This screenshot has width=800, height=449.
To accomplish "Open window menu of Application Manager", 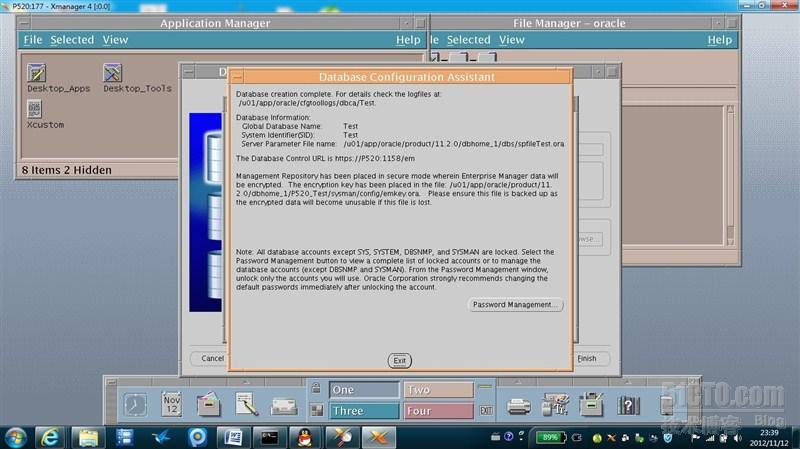I will pos(24,23).
